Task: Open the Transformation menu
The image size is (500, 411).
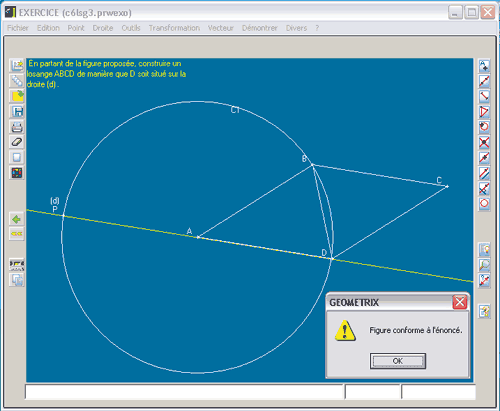Action: pyautogui.click(x=174, y=28)
